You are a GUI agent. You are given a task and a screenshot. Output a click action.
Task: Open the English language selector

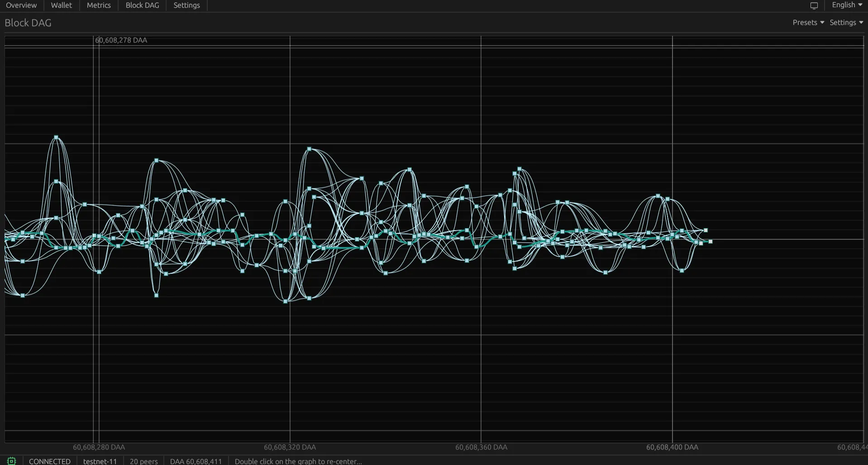846,5
